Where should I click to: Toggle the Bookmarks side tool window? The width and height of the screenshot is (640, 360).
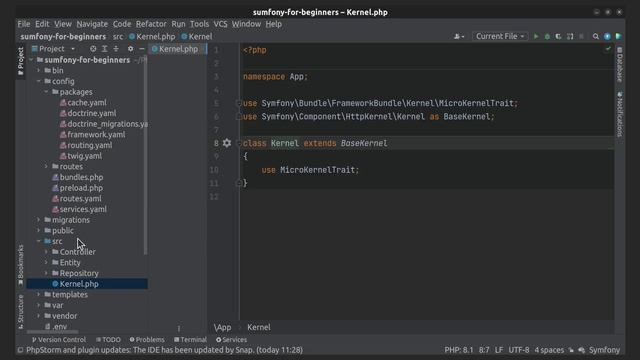click(x=20, y=264)
